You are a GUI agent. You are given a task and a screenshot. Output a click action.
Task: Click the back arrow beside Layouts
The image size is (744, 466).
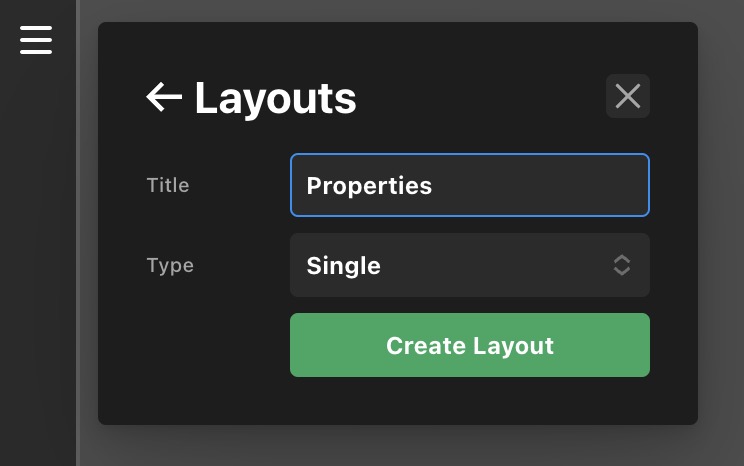pos(164,97)
